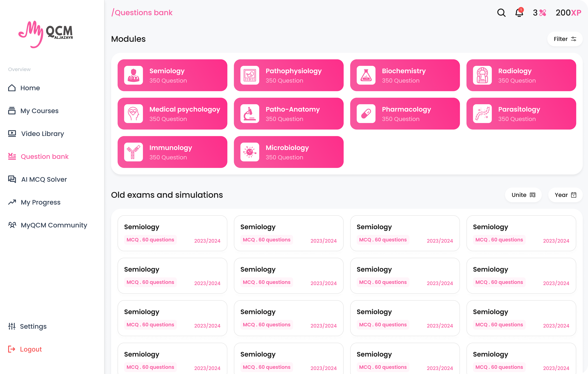Open the Filter options for Modules
Screen dimensions: 588x374
(x=564, y=39)
